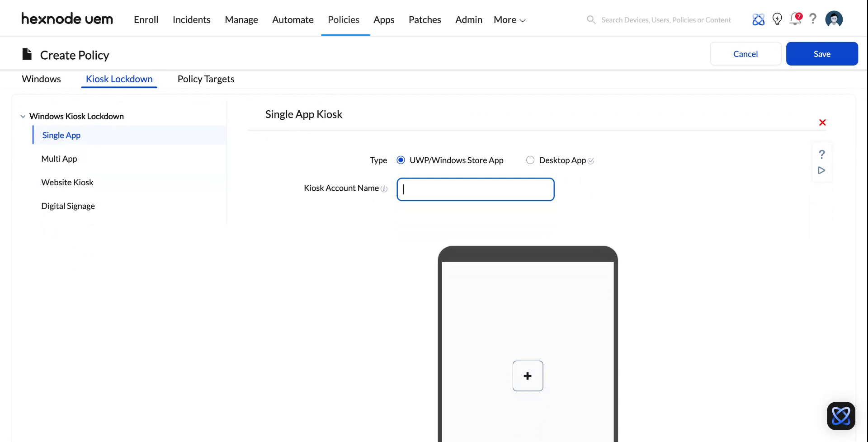Open the floating Hexnode assistant icon

pos(841,415)
